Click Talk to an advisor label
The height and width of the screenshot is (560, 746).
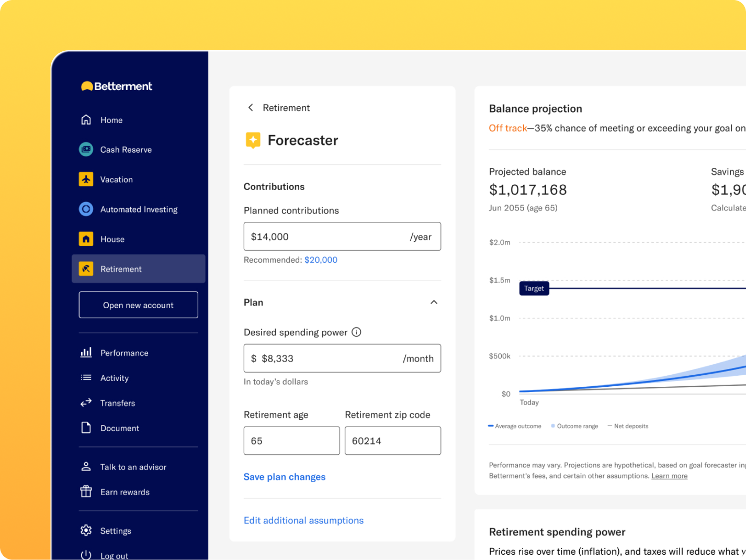pos(133,467)
